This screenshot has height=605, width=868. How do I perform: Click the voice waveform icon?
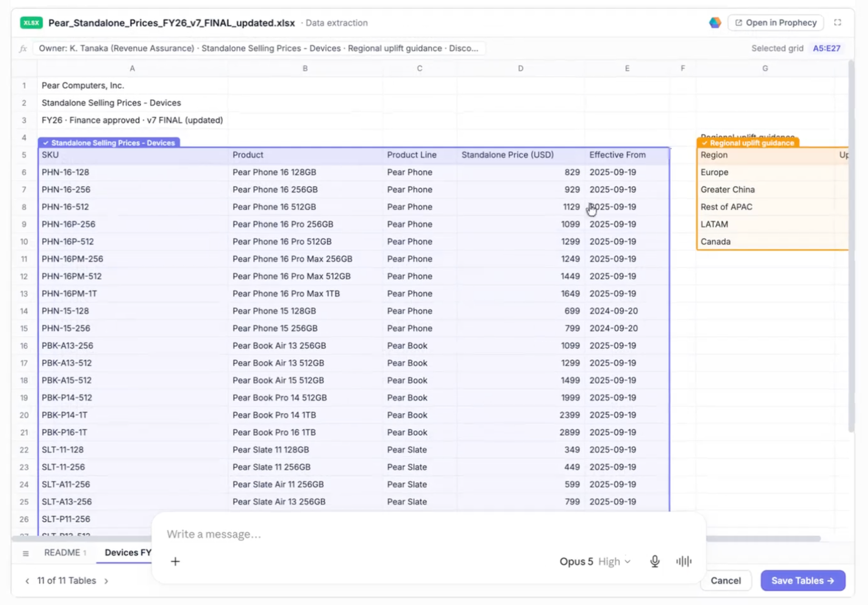[684, 562]
